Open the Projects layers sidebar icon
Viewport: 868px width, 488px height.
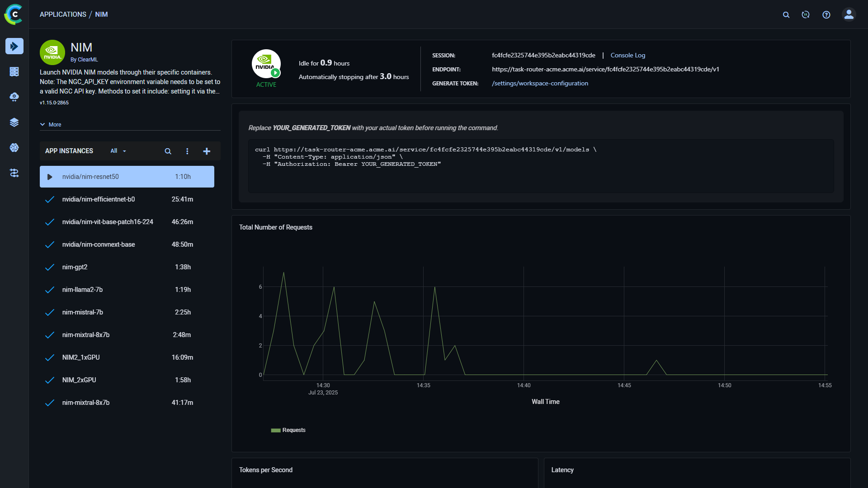[x=14, y=122]
